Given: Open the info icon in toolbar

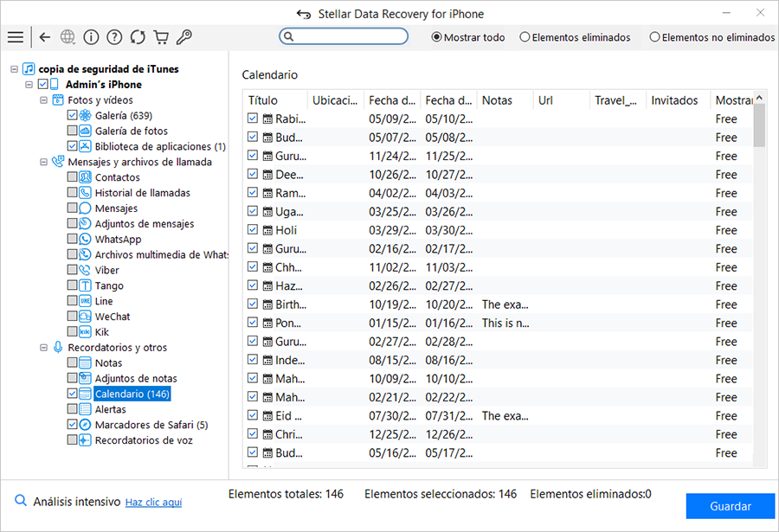Looking at the screenshot, I should [x=91, y=37].
